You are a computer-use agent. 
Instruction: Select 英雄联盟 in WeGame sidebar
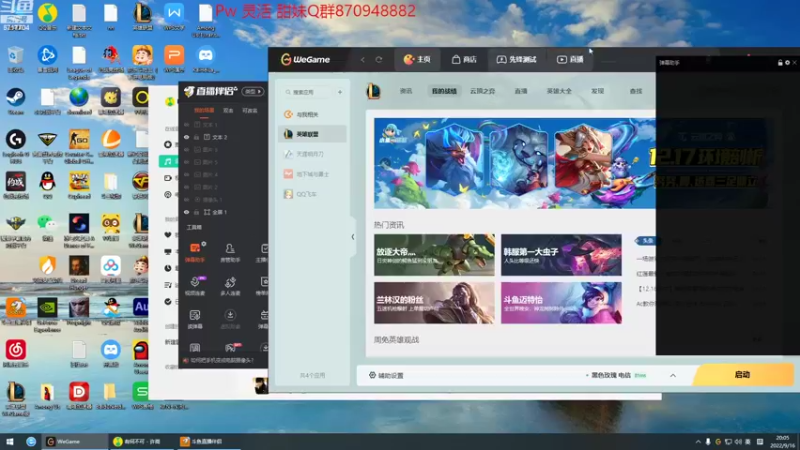click(312, 134)
